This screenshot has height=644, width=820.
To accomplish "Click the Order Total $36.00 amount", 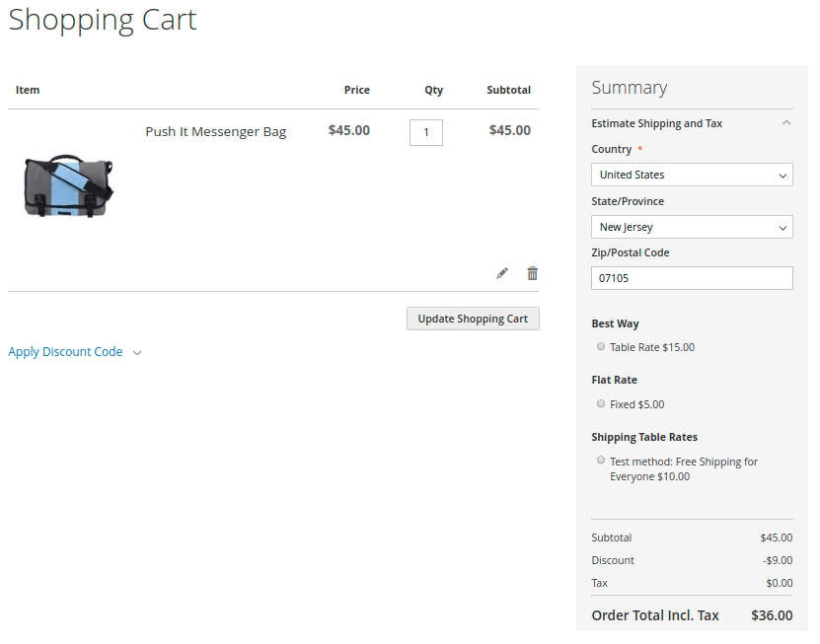I will 771,615.
